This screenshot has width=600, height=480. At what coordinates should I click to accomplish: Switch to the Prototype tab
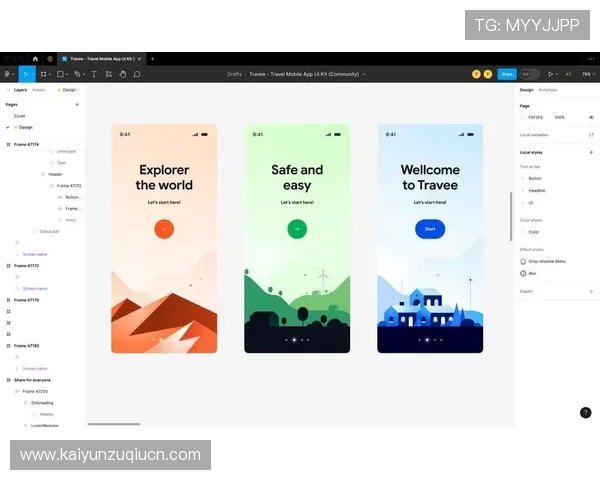548,90
